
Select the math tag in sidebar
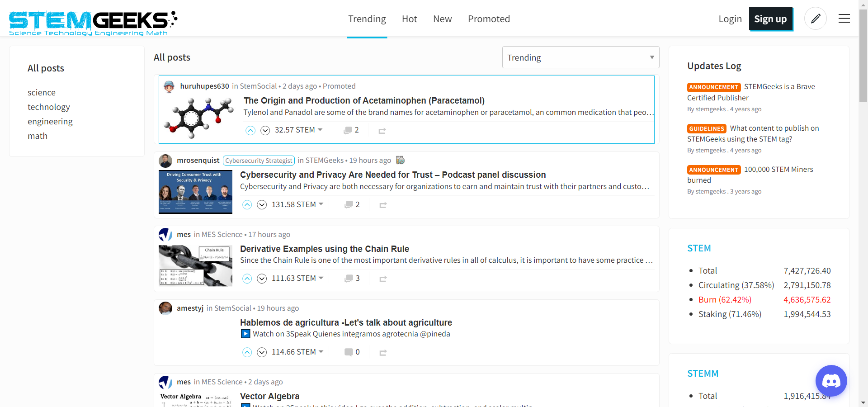[x=38, y=136]
